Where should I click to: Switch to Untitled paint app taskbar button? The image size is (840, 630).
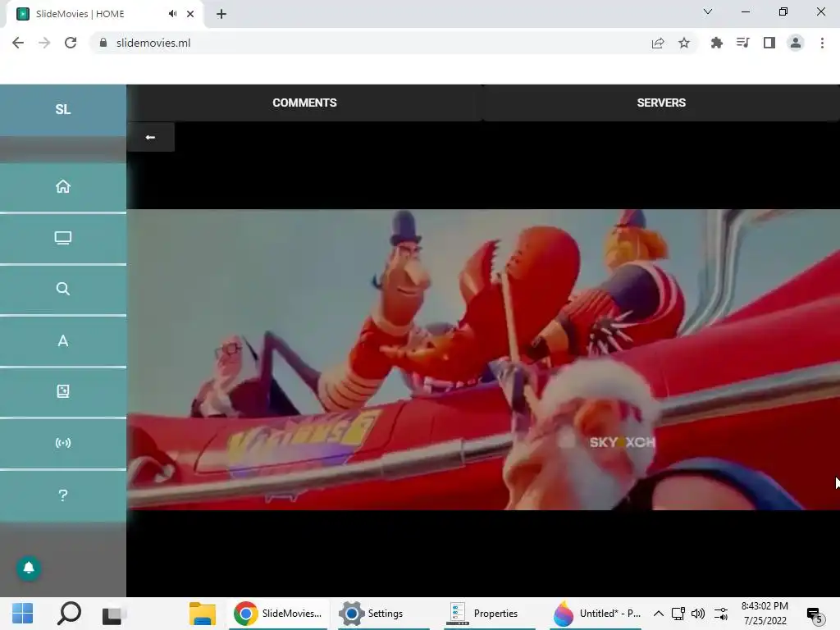pyautogui.click(x=597, y=614)
